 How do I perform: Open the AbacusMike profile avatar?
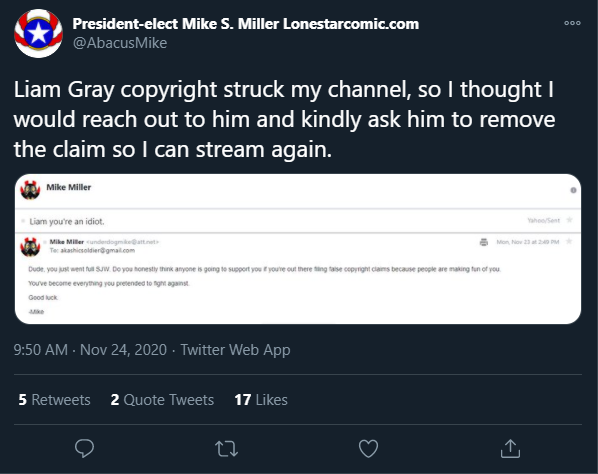point(39,34)
